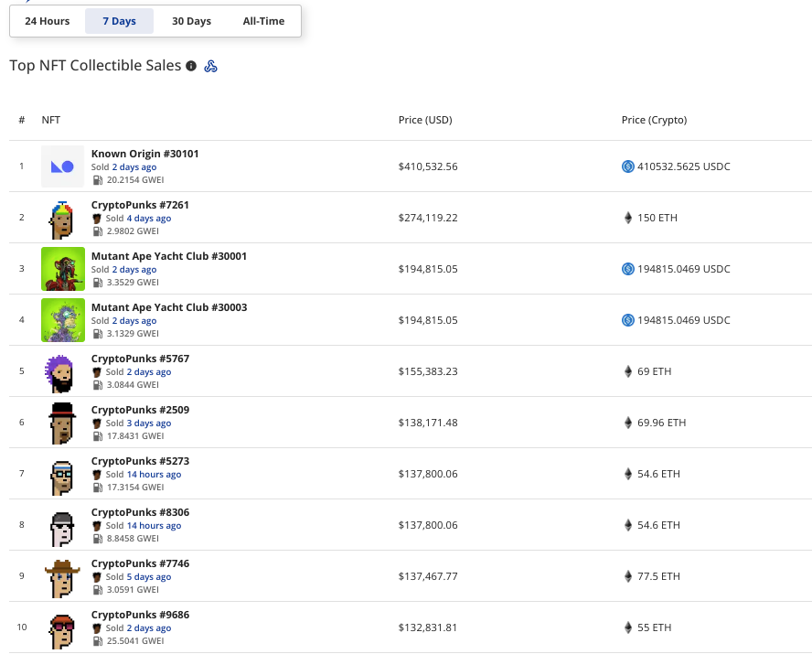812x654 pixels.
Task: Click gas pump icon beside 20.2154 GWEI
Action: [x=97, y=180]
